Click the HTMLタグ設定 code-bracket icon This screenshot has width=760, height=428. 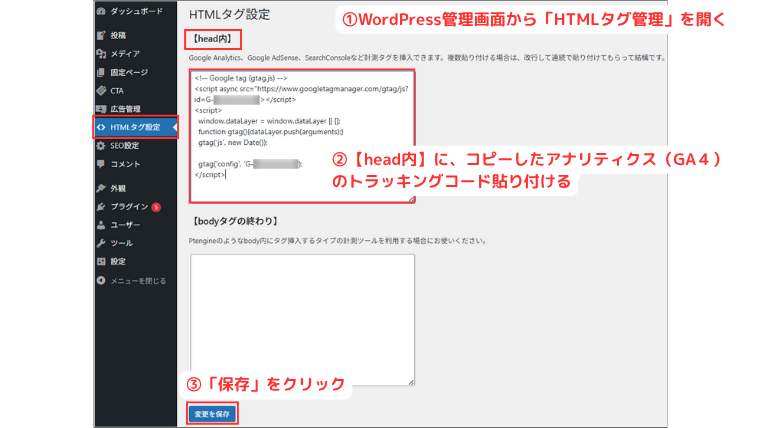tap(101, 127)
